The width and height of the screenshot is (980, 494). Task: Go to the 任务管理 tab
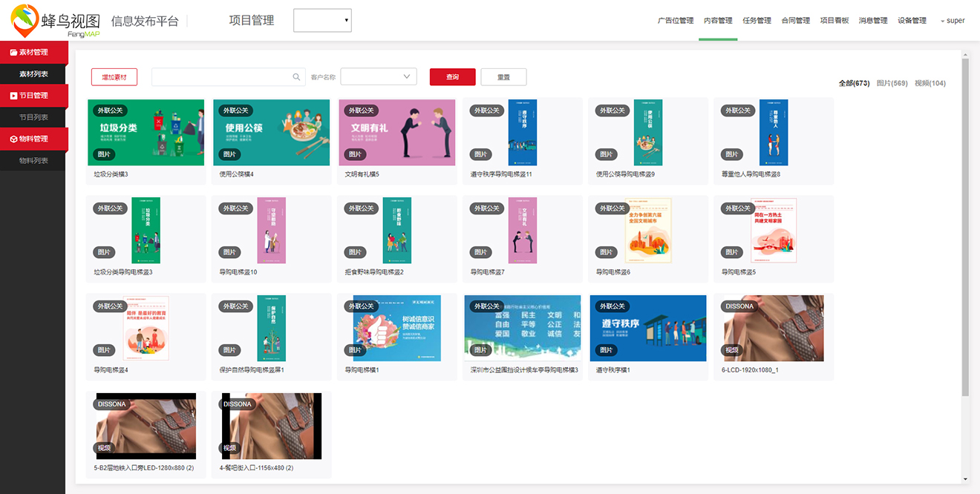point(757,21)
